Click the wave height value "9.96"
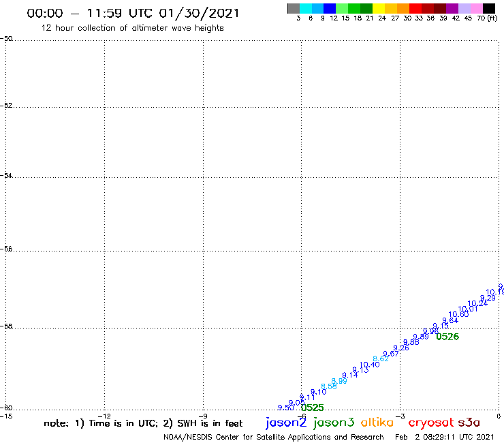The width and height of the screenshot is (504, 443). [x=430, y=331]
